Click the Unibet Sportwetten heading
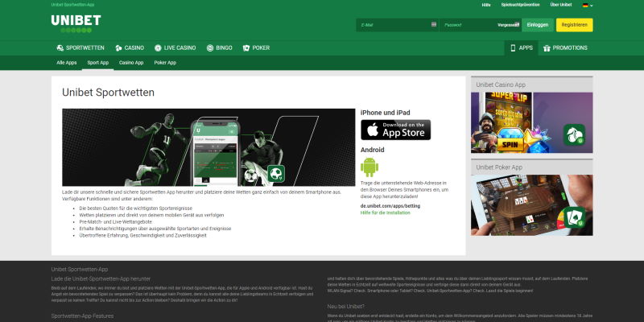 click(x=108, y=93)
